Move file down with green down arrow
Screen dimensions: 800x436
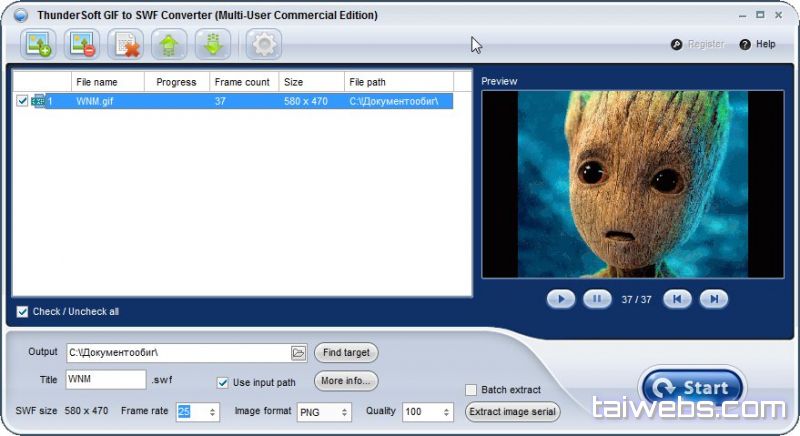pyautogui.click(x=213, y=44)
